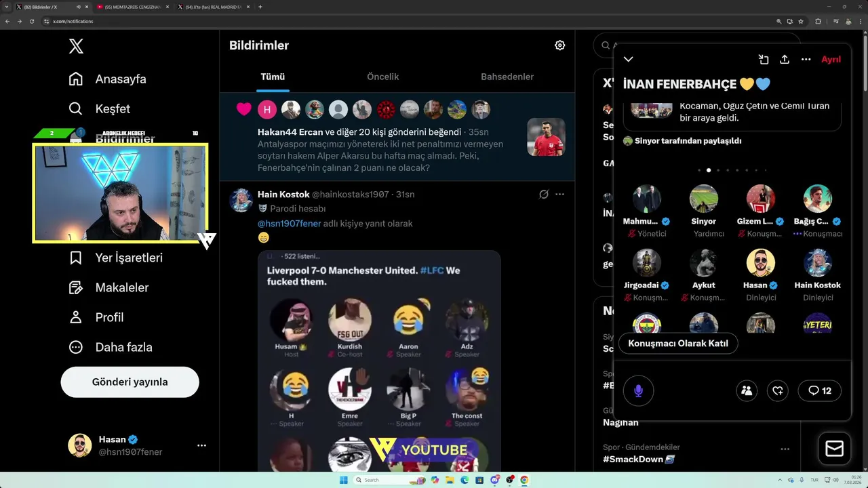This screenshot has height=488, width=868.
Task: Click Ayrıl to leave the space
Action: 831,59
